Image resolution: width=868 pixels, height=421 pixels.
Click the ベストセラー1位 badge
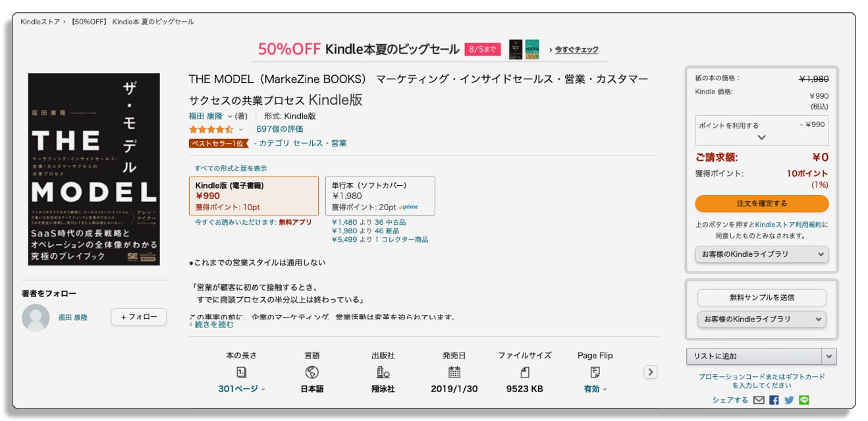point(218,143)
